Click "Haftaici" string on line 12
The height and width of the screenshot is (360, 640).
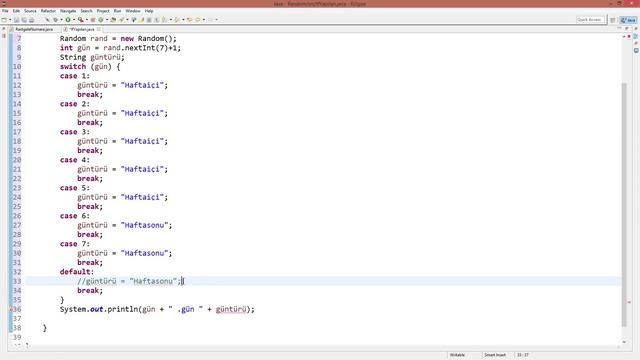pyautogui.click(x=142, y=85)
